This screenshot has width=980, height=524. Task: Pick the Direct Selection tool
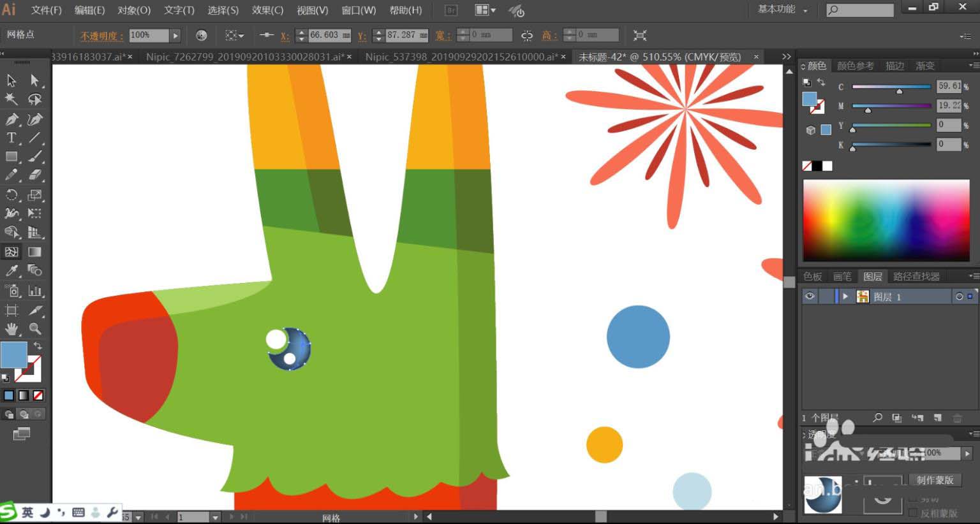click(35, 80)
